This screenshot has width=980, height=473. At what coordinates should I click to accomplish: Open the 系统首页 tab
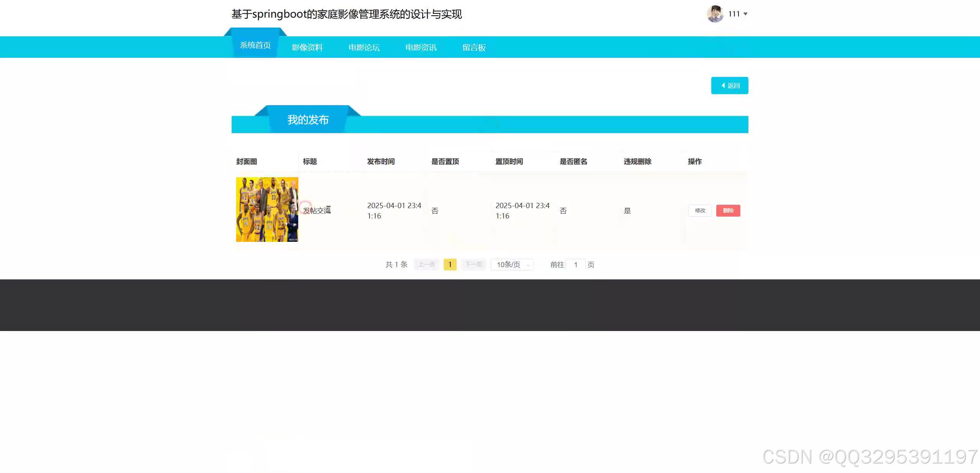255,46
